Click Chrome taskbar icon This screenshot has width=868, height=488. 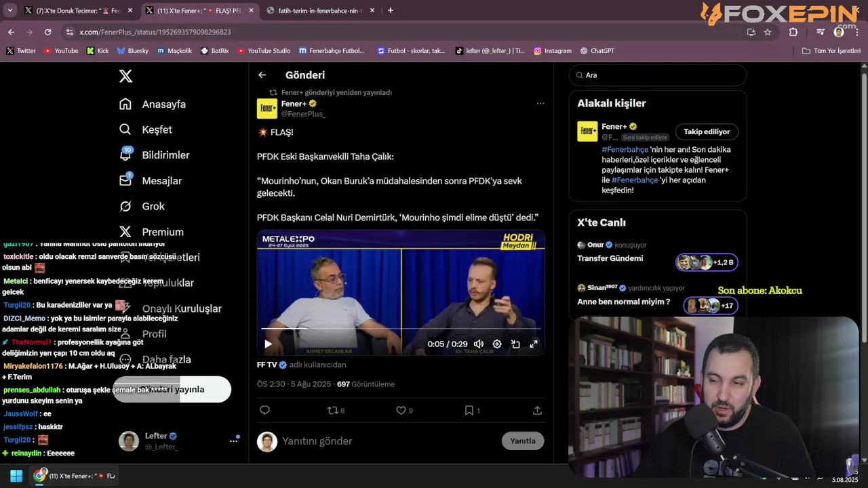(39, 476)
